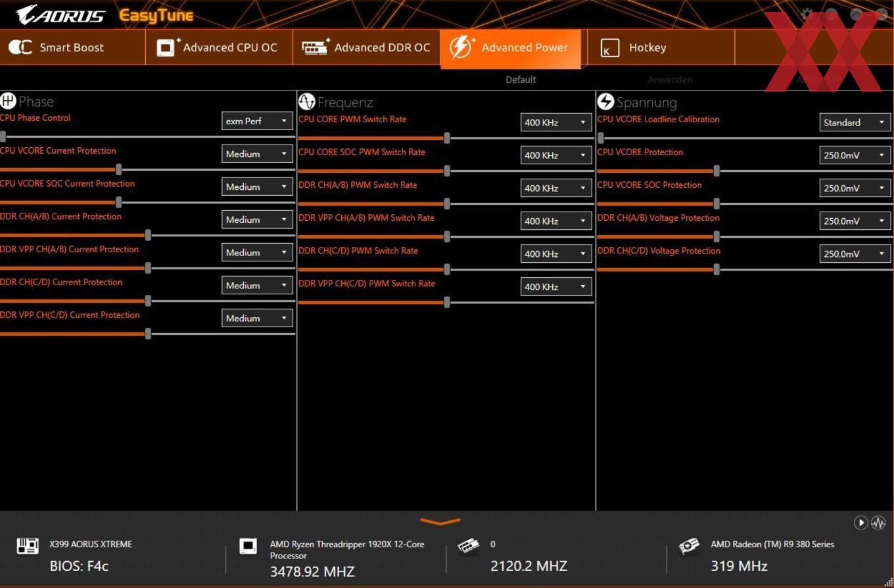The width and height of the screenshot is (894, 588).
Task: Open CPU VCORE SOC Protection dropdown
Action: 855,188
